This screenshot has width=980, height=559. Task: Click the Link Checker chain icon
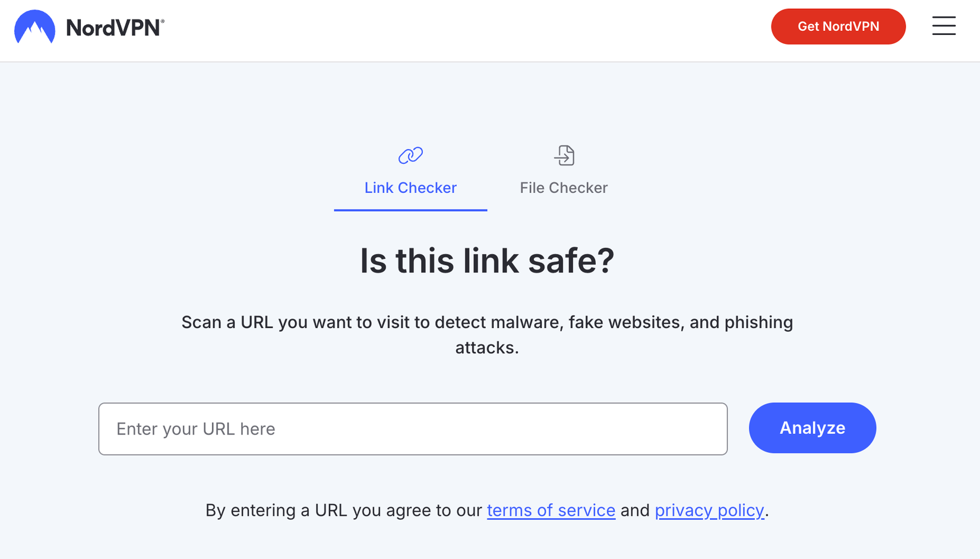(x=410, y=155)
